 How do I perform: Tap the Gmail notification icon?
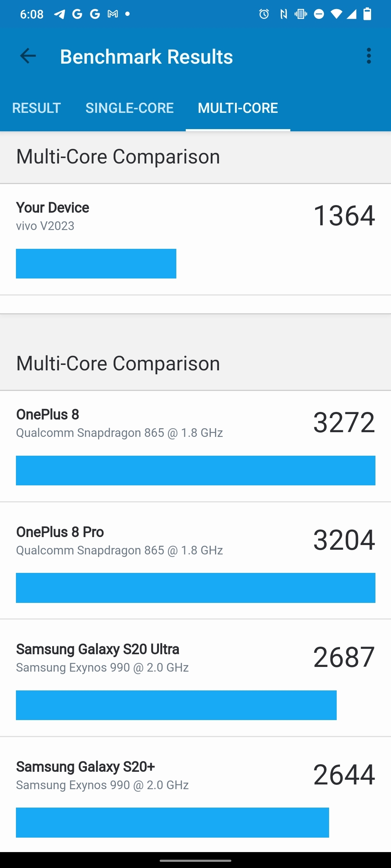[x=113, y=14]
